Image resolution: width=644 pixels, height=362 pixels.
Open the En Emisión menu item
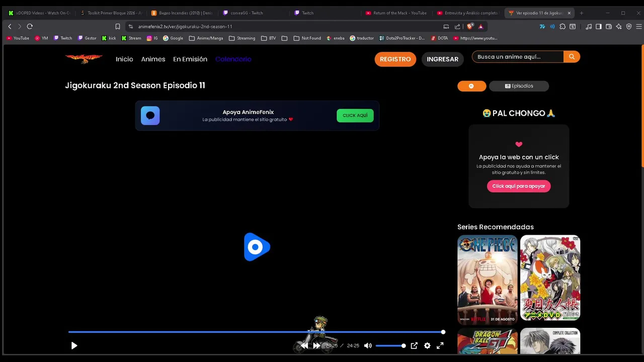point(190,59)
